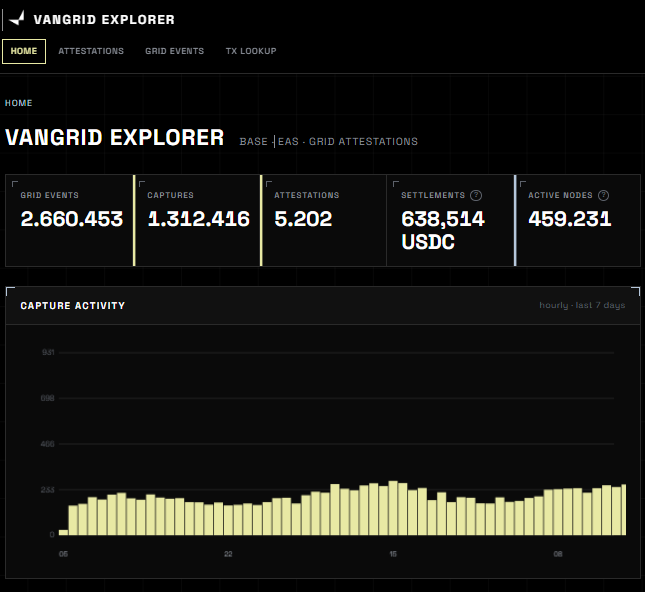Screen dimensions: 645x592
Task: Click 'BASE · EAS · GRID ATTESTATIONS' subtitle
Action: (329, 142)
